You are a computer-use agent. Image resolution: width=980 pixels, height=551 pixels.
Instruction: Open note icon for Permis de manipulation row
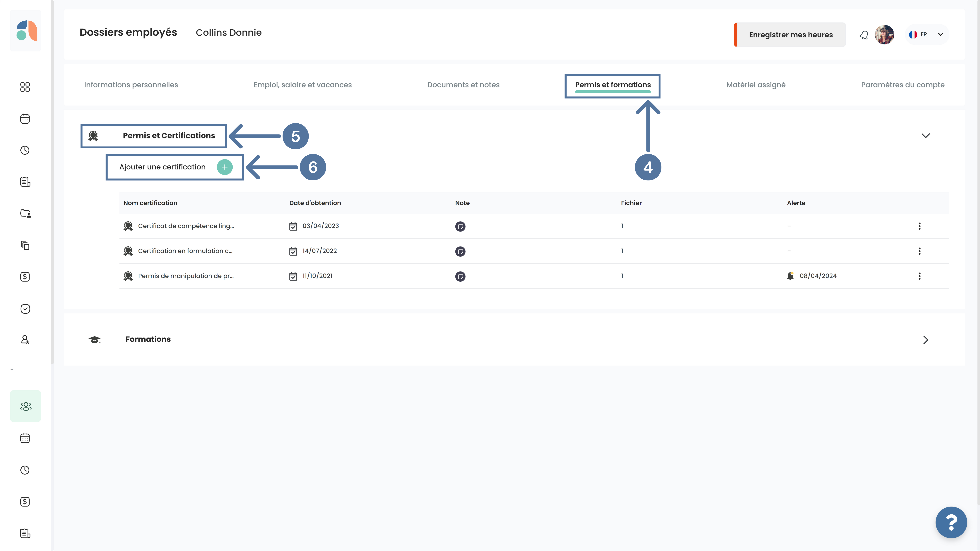(460, 276)
